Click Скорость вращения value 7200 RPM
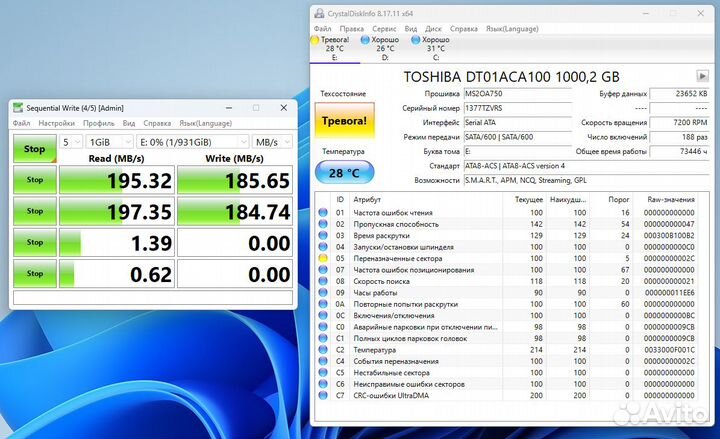 pos(680,123)
